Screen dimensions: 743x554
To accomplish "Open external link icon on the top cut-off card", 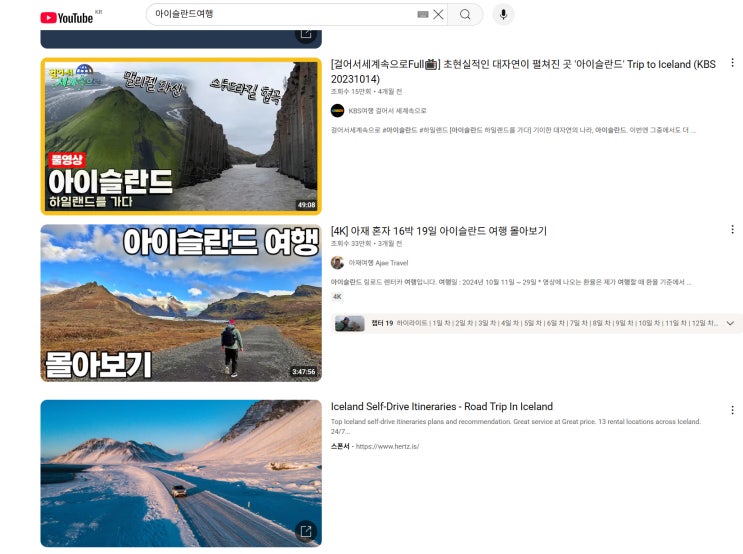I will click(x=306, y=34).
